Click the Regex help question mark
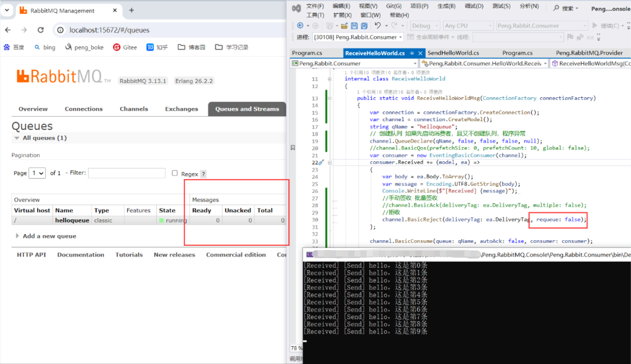 (x=204, y=174)
